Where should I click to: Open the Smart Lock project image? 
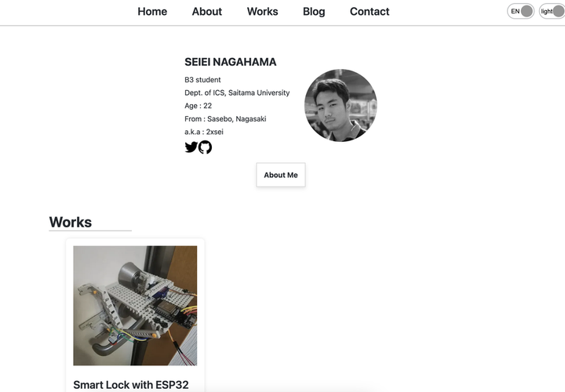[x=135, y=305]
